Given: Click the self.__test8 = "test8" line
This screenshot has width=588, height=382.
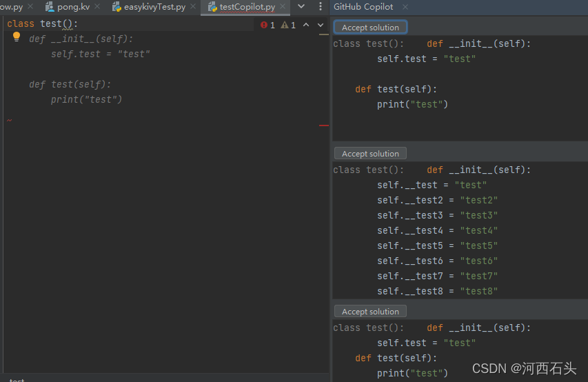Looking at the screenshot, I should pyautogui.click(x=437, y=291).
